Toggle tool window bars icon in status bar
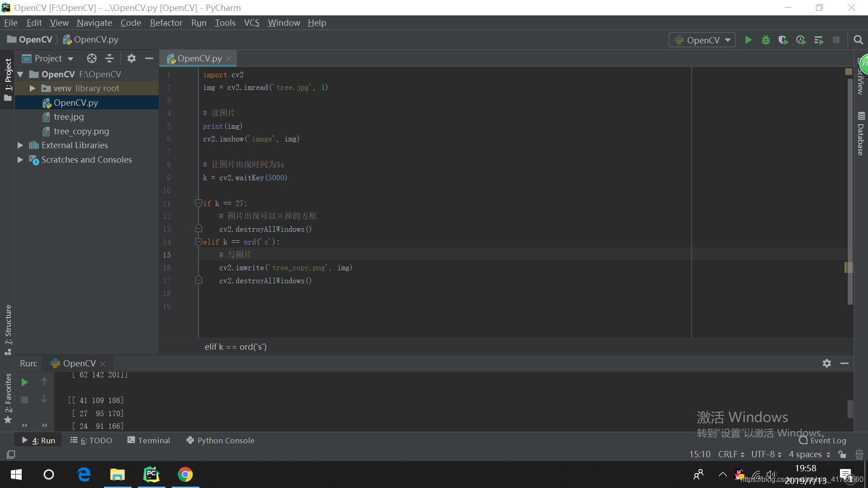The height and width of the screenshot is (488, 868). point(11,454)
